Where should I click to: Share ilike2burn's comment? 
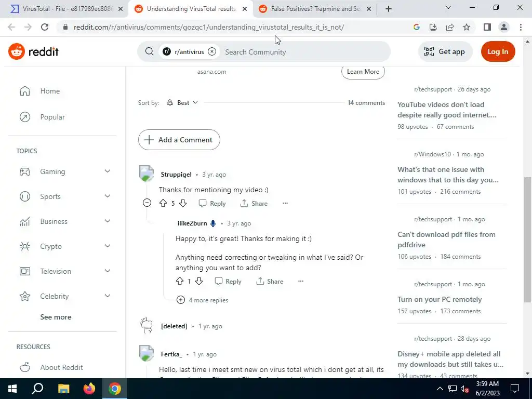coord(270,281)
